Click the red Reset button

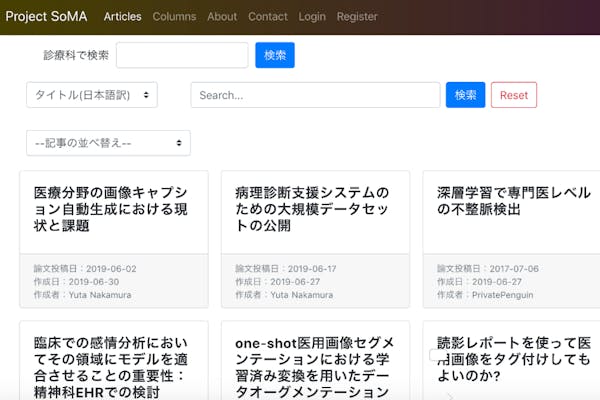[513, 95]
